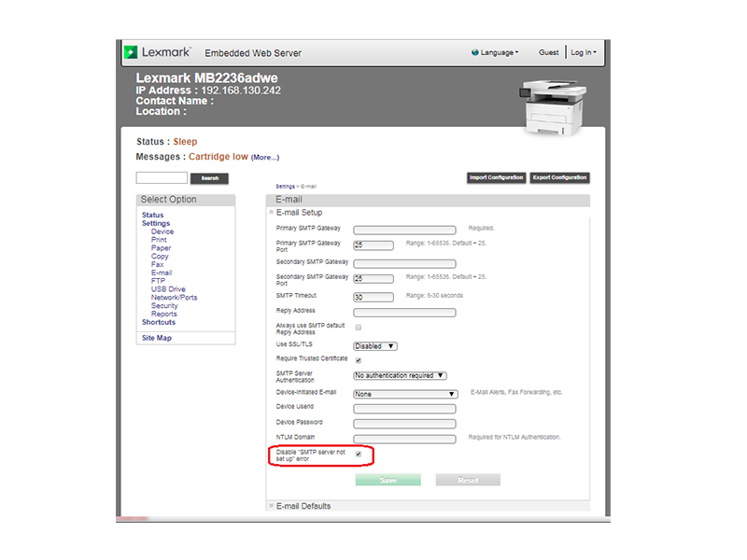The width and height of the screenshot is (747, 560).
Task: Open the Cartridge low More link
Action: pyautogui.click(x=264, y=158)
